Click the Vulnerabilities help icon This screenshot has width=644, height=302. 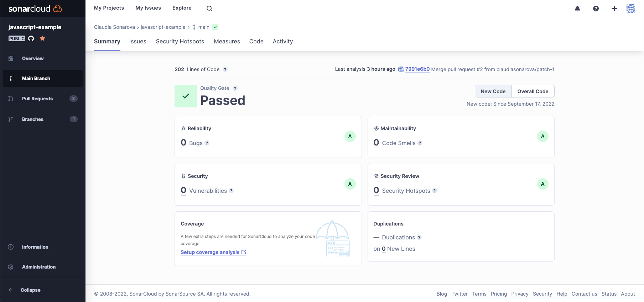[231, 191]
